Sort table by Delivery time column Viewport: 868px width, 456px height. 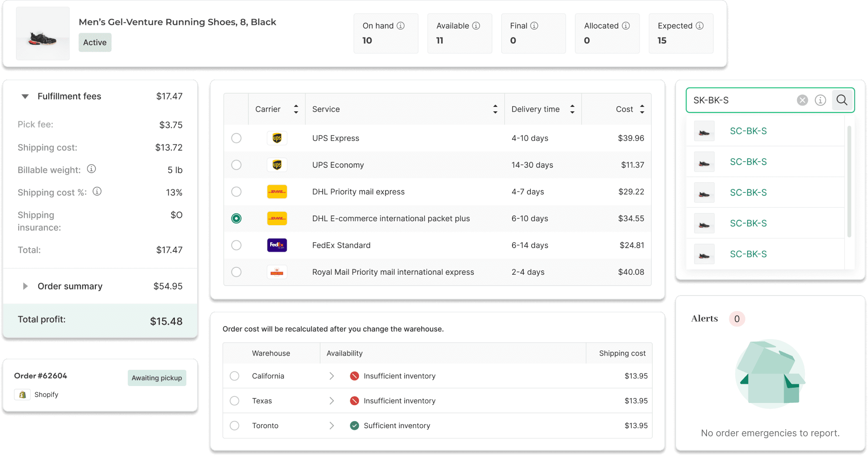pos(572,109)
